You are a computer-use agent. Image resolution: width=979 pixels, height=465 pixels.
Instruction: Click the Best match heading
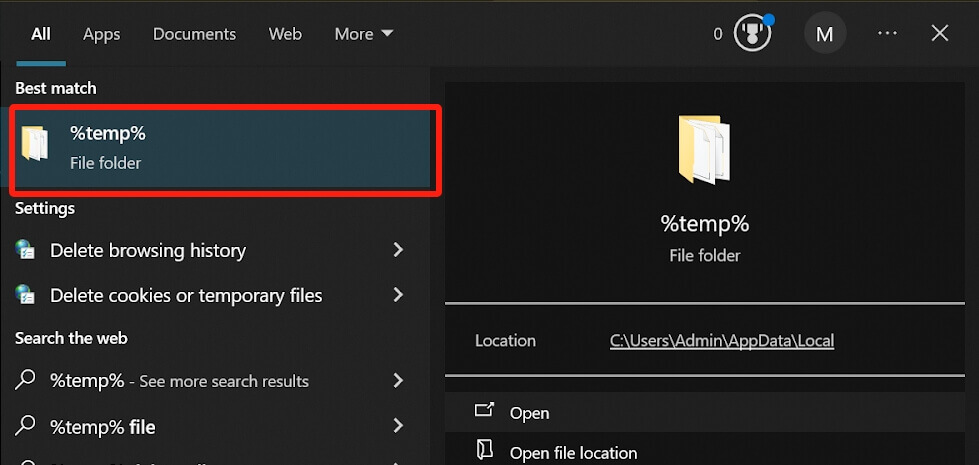point(56,89)
